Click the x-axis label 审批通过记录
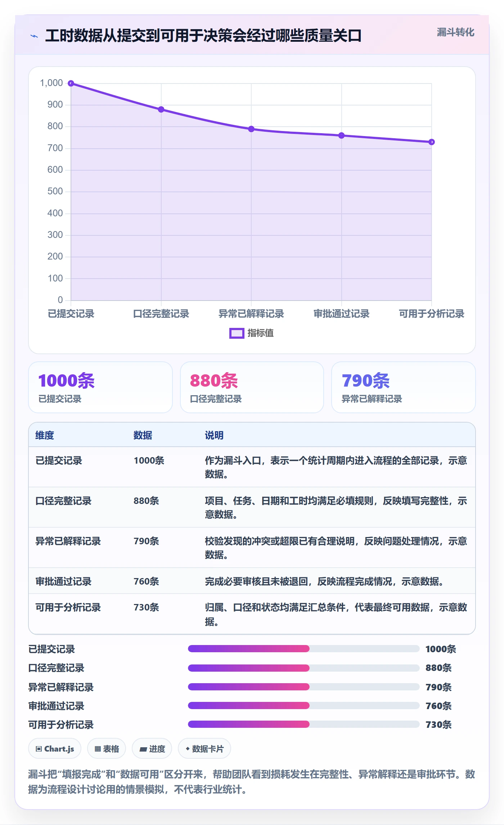 (342, 314)
